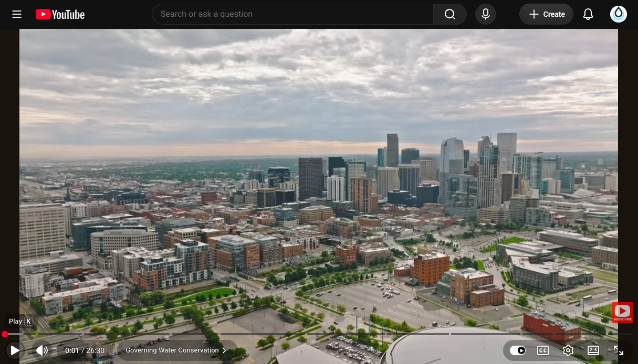This screenshot has height=364, width=638.
Task: Seek to the middle of the progress bar
Action: pyautogui.click(x=319, y=334)
